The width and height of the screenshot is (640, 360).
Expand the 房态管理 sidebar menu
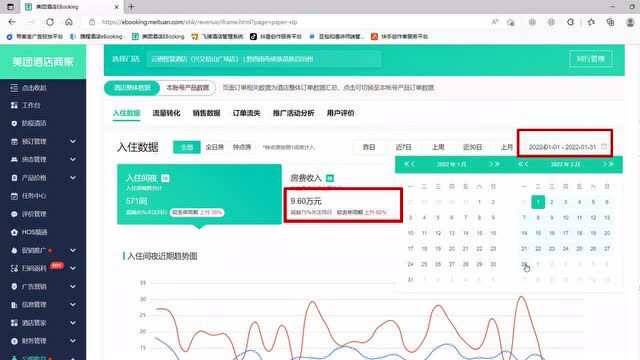[x=73, y=160]
